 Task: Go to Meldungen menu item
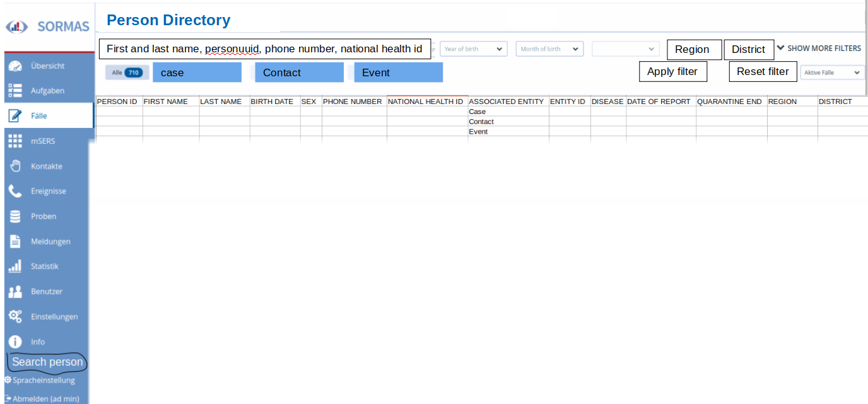click(x=50, y=241)
